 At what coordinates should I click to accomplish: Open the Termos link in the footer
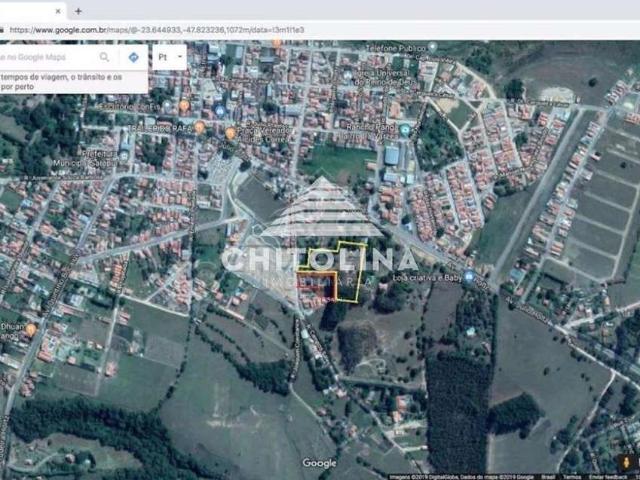(x=572, y=477)
